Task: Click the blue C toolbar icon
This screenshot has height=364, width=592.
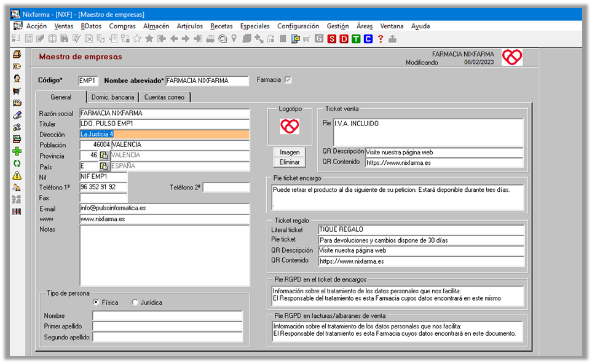Action: (368, 39)
